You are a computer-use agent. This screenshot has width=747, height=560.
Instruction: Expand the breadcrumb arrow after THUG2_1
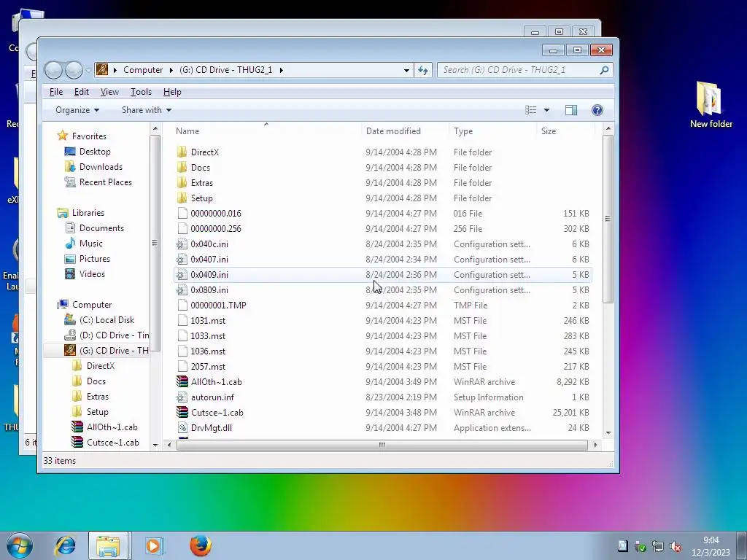pos(281,70)
